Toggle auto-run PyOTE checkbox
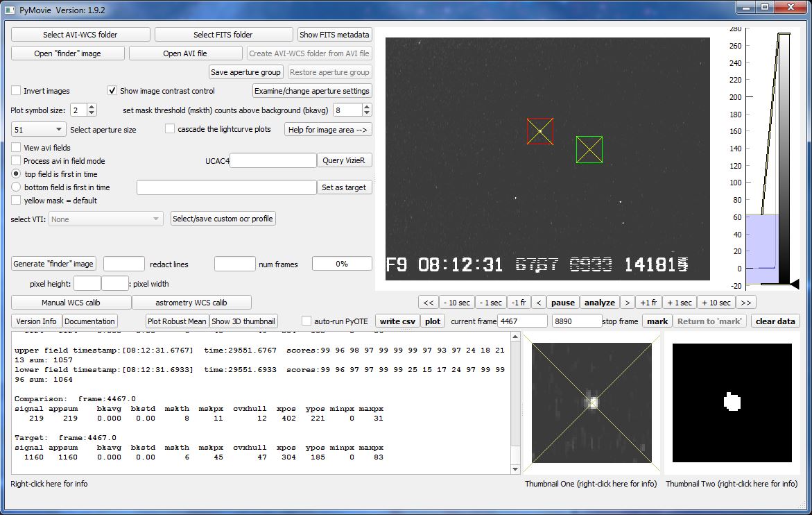This screenshot has height=515, width=812. (x=306, y=321)
